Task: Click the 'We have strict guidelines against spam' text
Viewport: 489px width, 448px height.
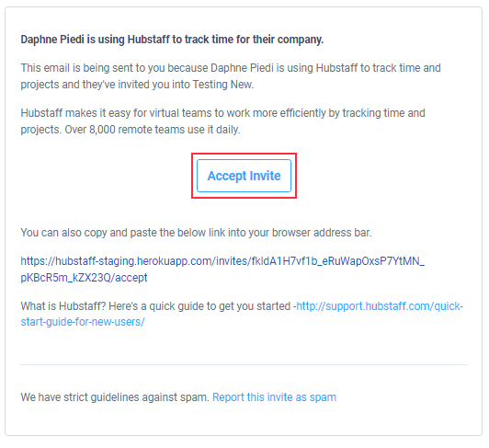Action: pos(115,397)
